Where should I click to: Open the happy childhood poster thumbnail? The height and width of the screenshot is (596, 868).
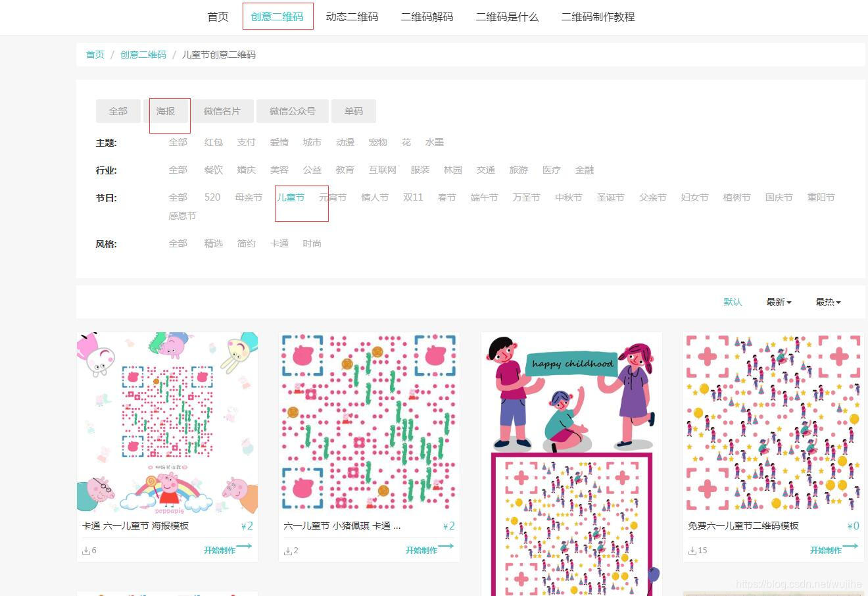571,464
